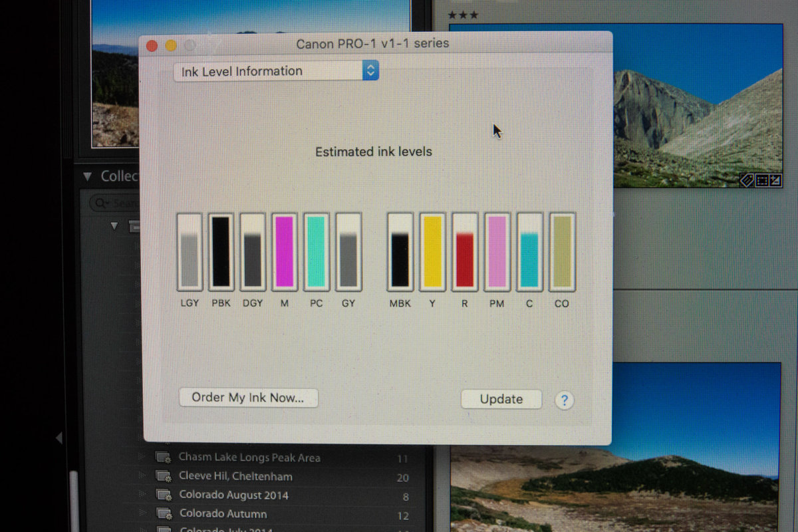
Task: Select Chasm Lake Longs Peak Area collection
Action: coord(249,458)
